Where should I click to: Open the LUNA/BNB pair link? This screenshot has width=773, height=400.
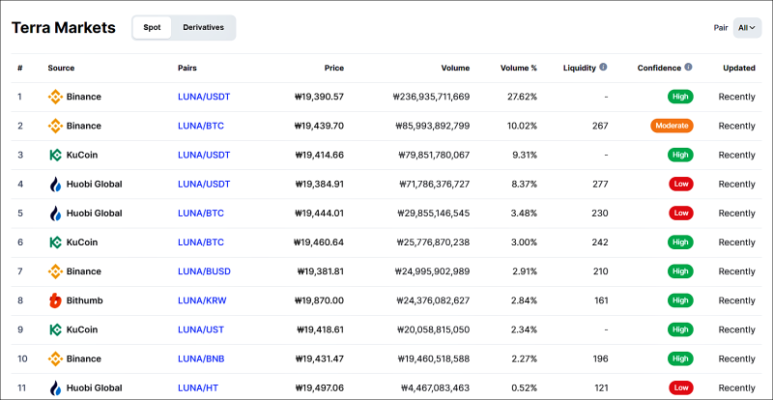(201, 359)
